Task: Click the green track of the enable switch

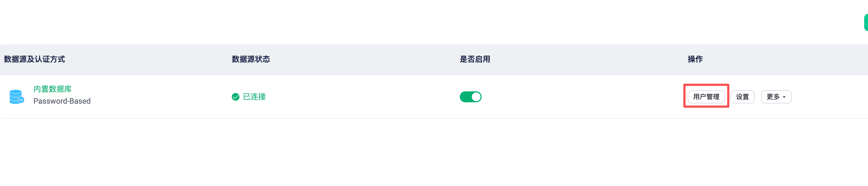Action: pyautogui.click(x=465, y=97)
